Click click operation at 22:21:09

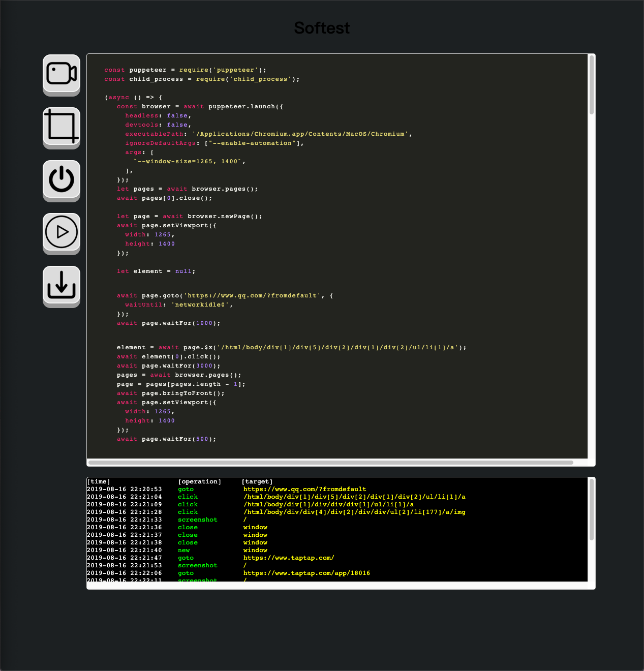[x=188, y=504]
